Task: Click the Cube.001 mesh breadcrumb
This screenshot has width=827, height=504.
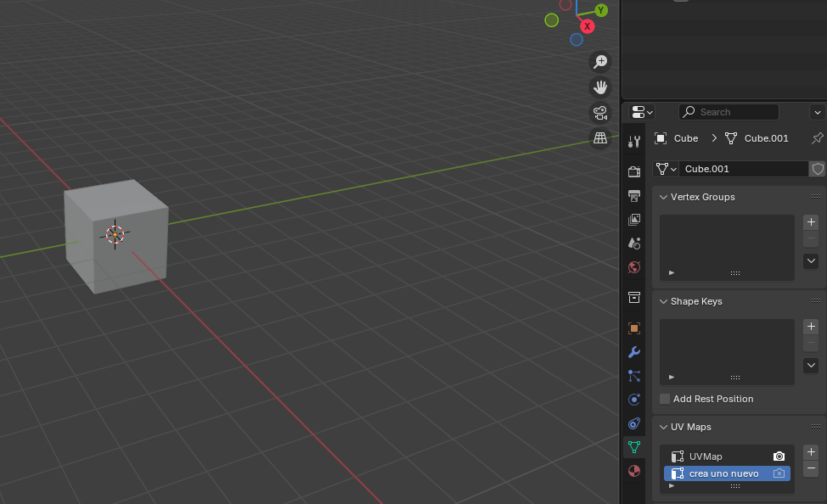Action: point(757,138)
